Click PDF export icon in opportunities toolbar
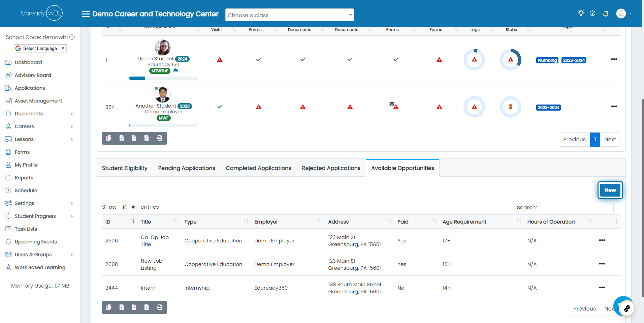Screen dimensions: 644x323 [147, 307]
